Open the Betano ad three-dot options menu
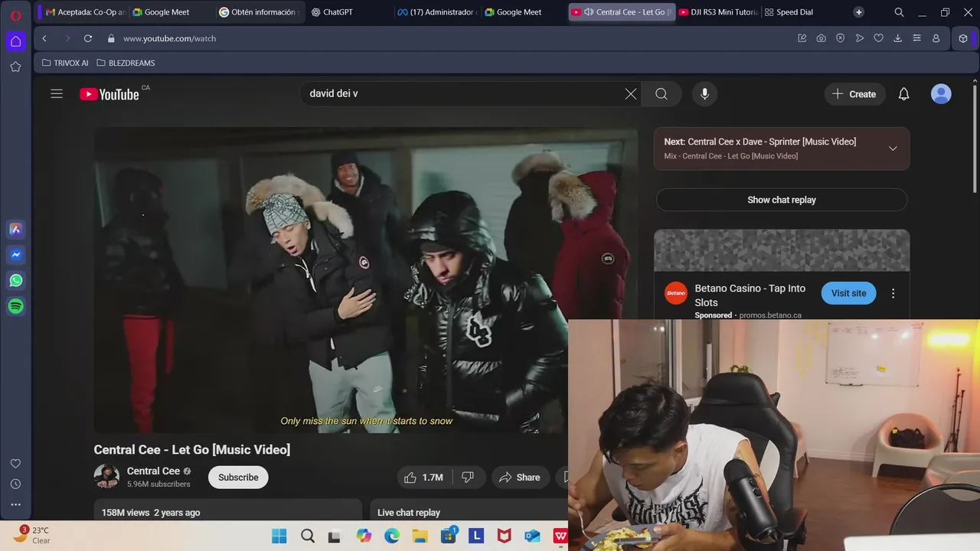 tap(893, 293)
